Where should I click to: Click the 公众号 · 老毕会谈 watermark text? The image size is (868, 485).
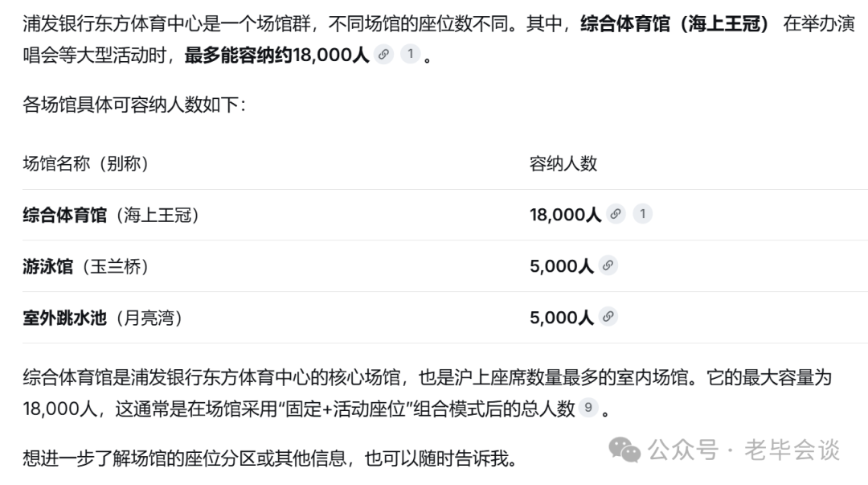(744, 450)
